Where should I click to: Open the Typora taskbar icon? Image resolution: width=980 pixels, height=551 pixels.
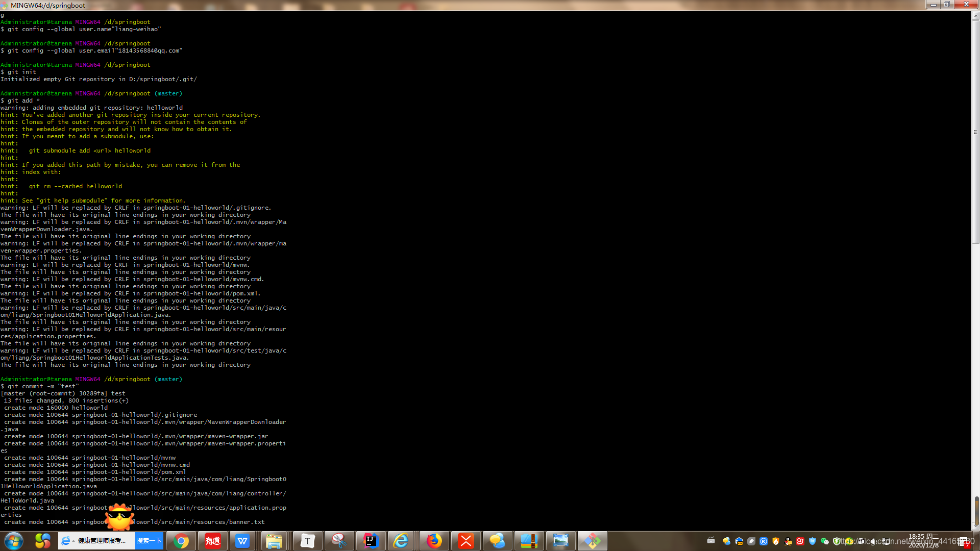point(307,541)
